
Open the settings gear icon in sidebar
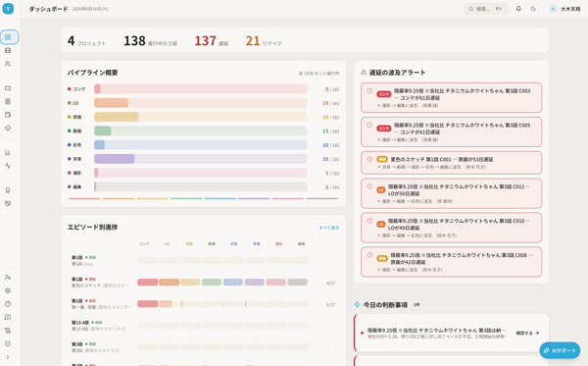[8, 290]
